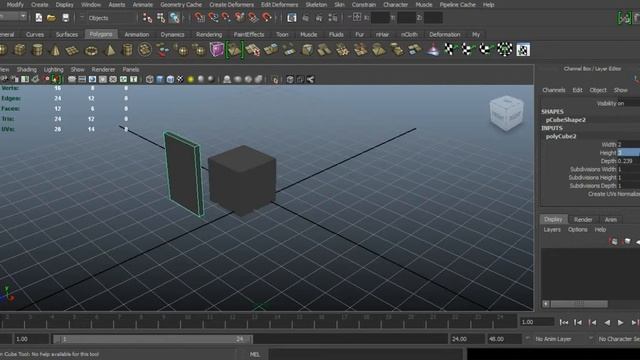Create a polygon torus from the shelf
This screenshot has width=640, height=360.
click(91, 50)
